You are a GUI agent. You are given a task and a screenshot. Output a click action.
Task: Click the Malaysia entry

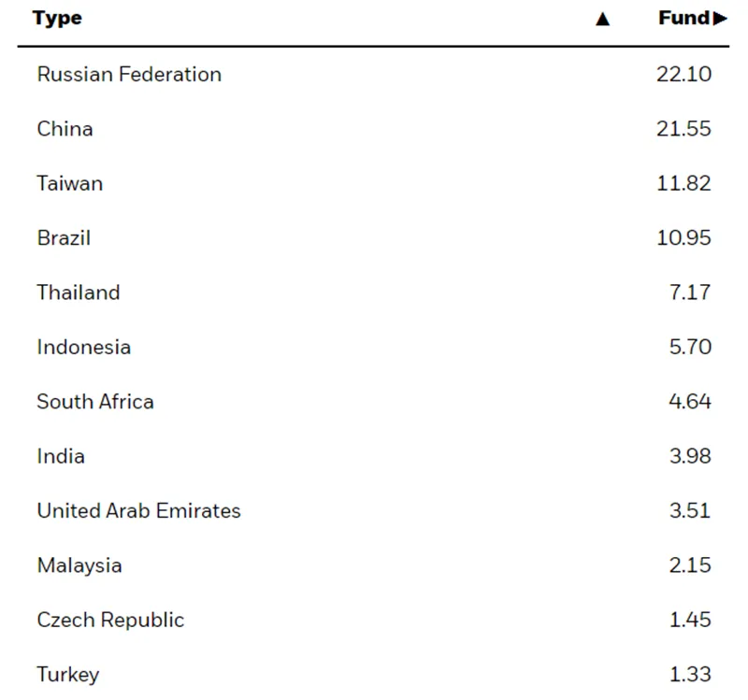[79, 565]
